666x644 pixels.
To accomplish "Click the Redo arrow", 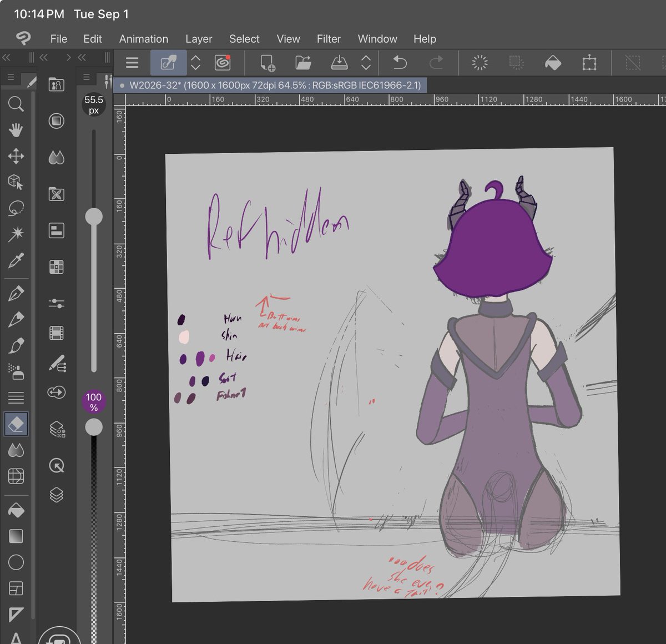I will point(437,62).
